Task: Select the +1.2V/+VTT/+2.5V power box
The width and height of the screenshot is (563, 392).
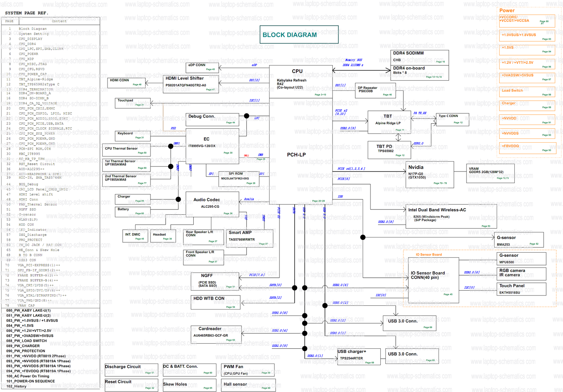Action: [x=527, y=63]
